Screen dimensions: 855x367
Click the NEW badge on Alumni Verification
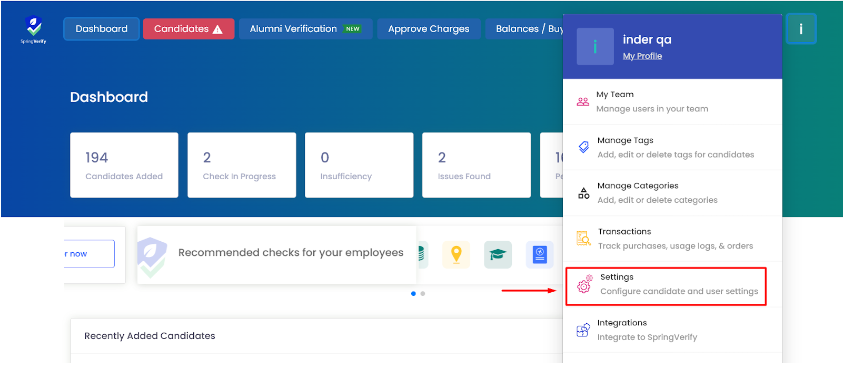[x=352, y=29]
